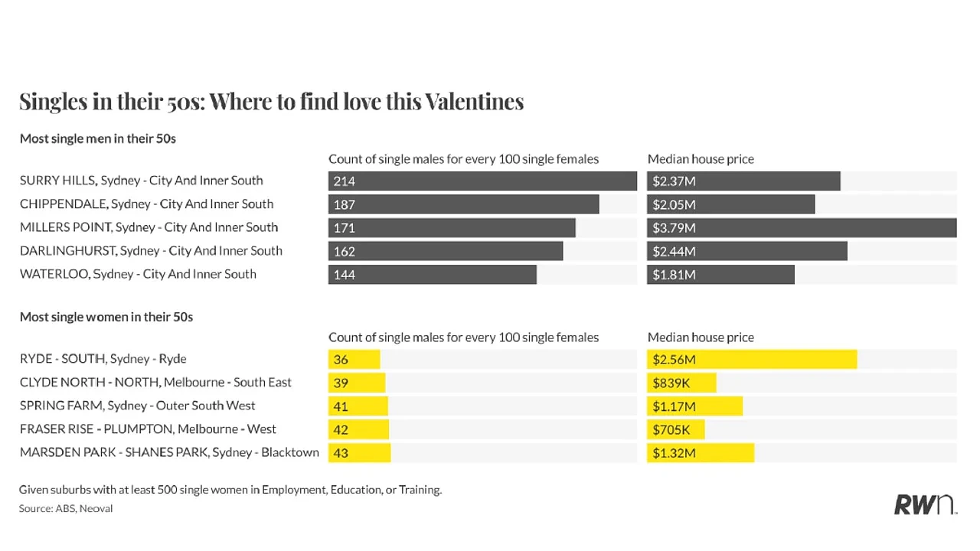Image resolution: width=980 pixels, height=551 pixels.
Task: Click the top 'Median house price' column header
Action: (x=701, y=159)
